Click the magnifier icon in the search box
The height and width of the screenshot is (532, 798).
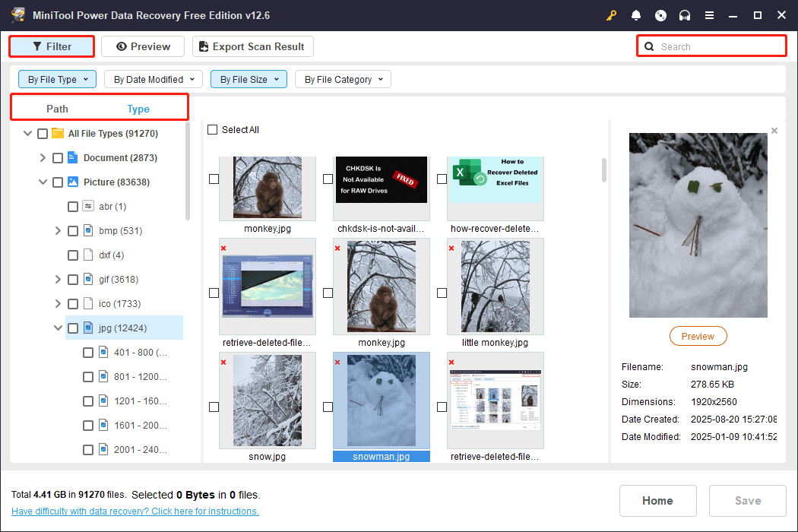tap(649, 46)
